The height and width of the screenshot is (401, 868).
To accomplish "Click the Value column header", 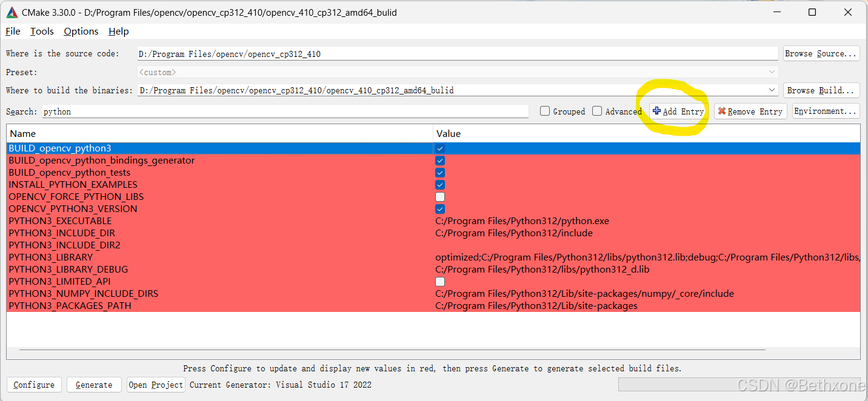I will (x=647, y=133).
